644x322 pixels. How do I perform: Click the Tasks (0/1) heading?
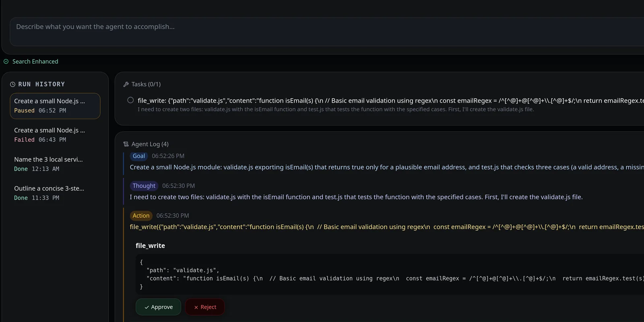click(x=146, y=84)
